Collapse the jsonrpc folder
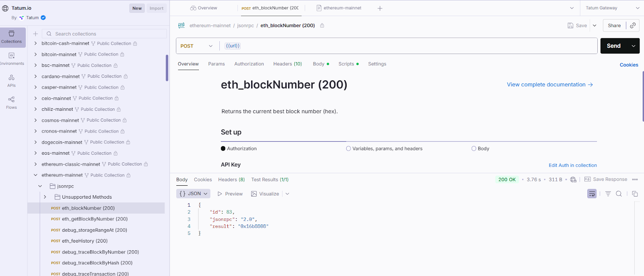 40,186
